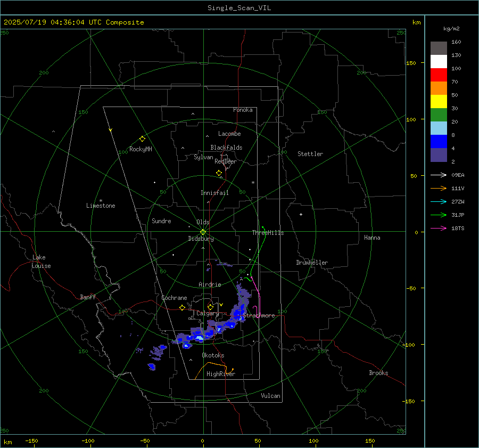Click the Cochrane label

coord(174,298)
